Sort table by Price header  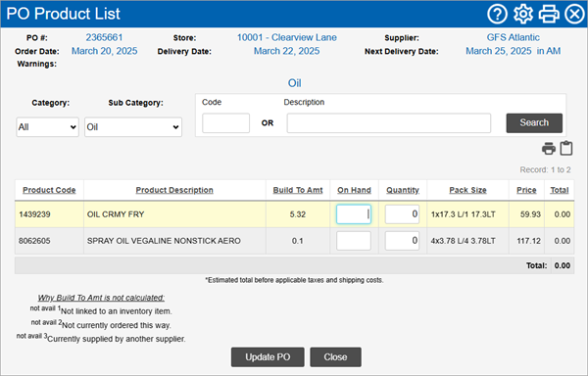pyautogui.click(x=526, y=190)
